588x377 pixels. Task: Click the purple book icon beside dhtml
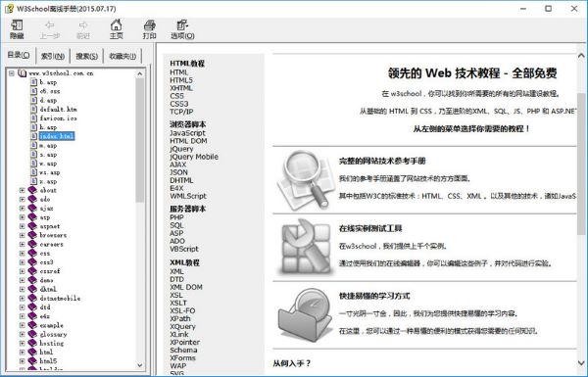pos(32,289)
